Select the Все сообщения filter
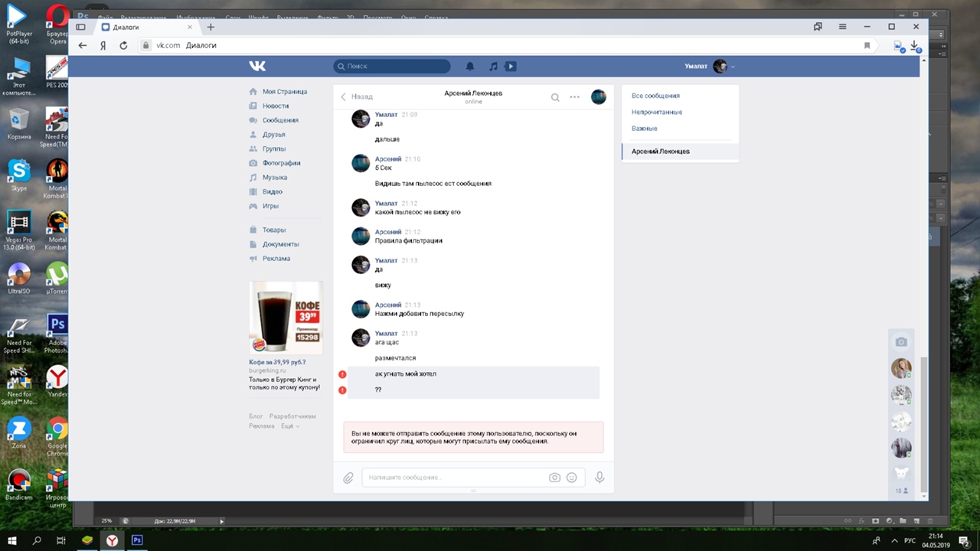 [x=655, y=96]
